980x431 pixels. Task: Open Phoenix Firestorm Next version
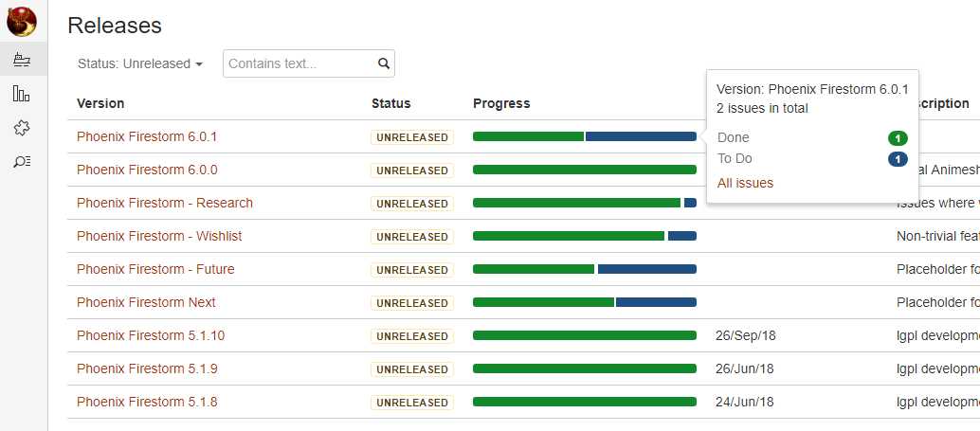coord(146,302)
